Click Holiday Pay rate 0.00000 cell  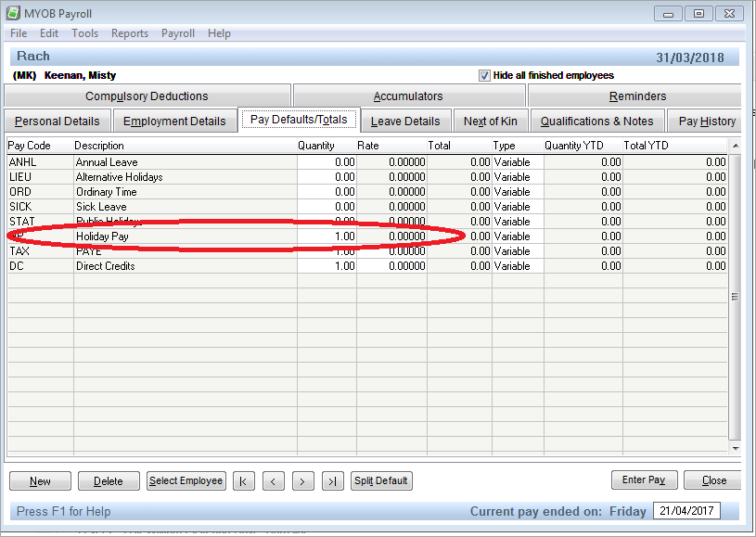click(x=392, y=237)
